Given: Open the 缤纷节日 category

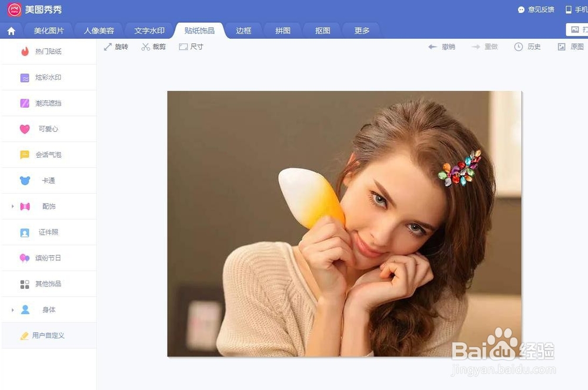Looking at the screenshot, I should (49, 258).
